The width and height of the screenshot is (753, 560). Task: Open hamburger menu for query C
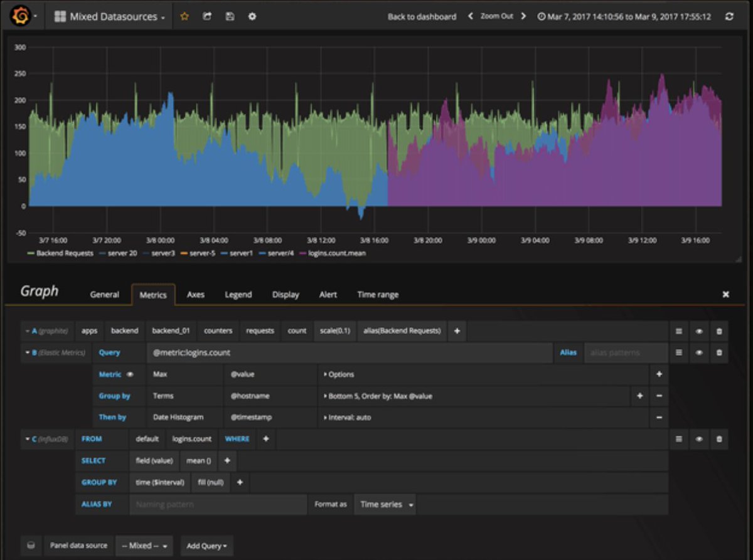(x=679, y=439)
